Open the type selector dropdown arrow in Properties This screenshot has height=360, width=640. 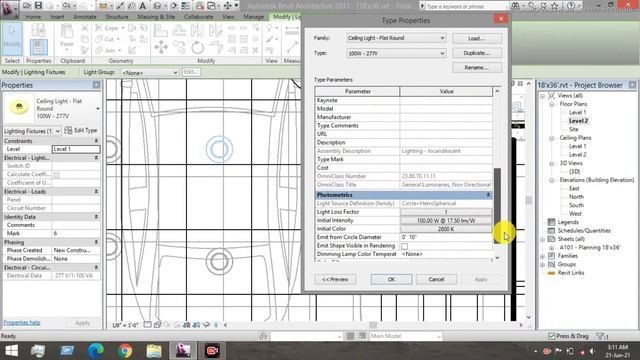(x=98, y=109)
